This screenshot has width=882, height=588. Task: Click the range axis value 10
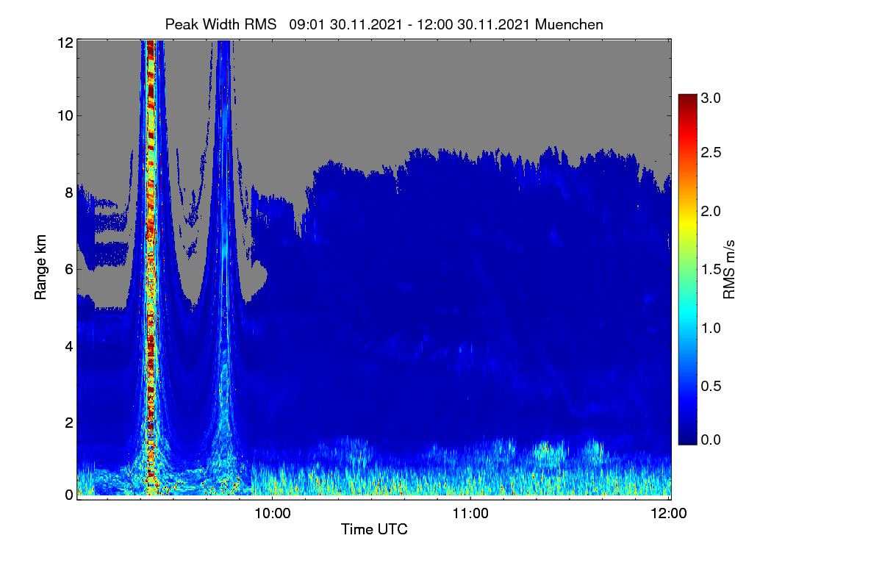coord(65,115)
